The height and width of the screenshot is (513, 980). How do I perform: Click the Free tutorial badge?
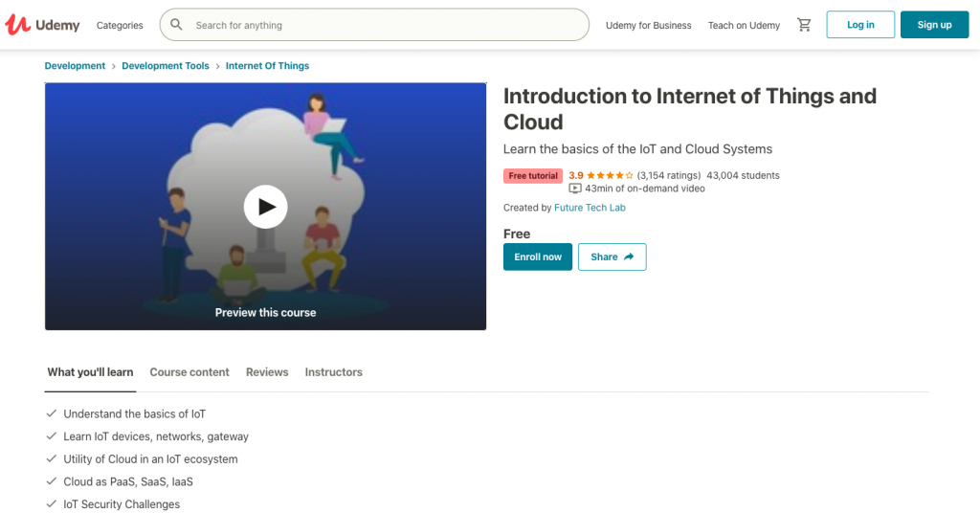pos(533,175)
